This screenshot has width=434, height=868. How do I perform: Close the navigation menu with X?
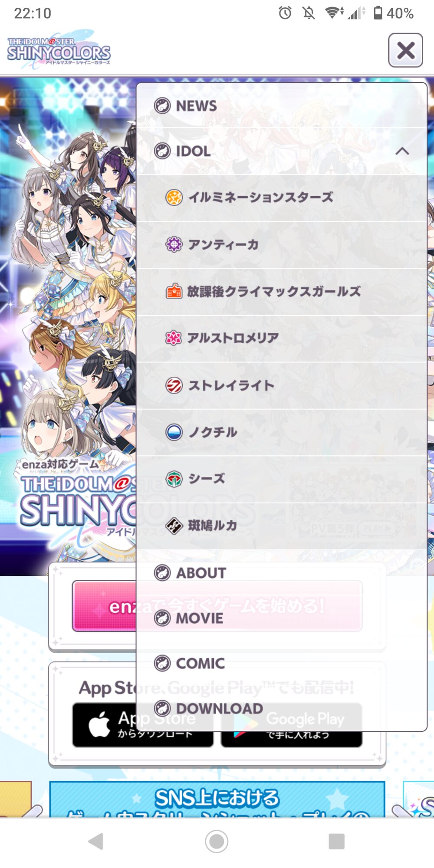click(x=406, y=50)
